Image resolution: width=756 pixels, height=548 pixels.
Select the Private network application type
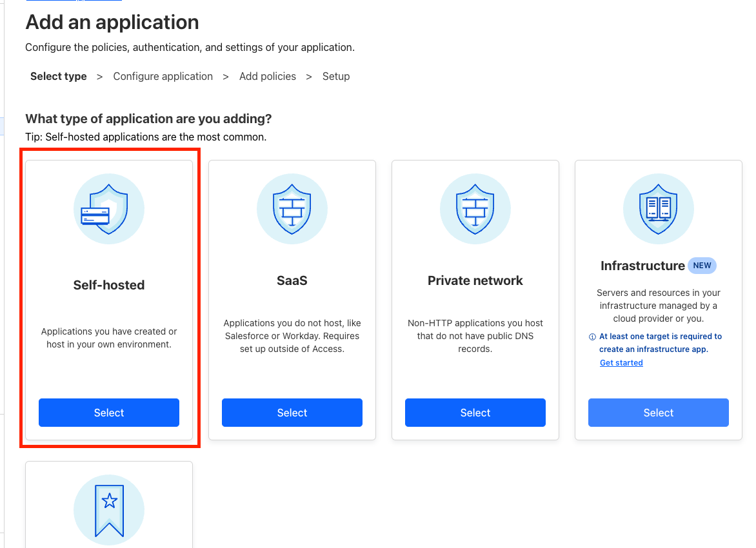pyautogui.click(x=475, y=413)
